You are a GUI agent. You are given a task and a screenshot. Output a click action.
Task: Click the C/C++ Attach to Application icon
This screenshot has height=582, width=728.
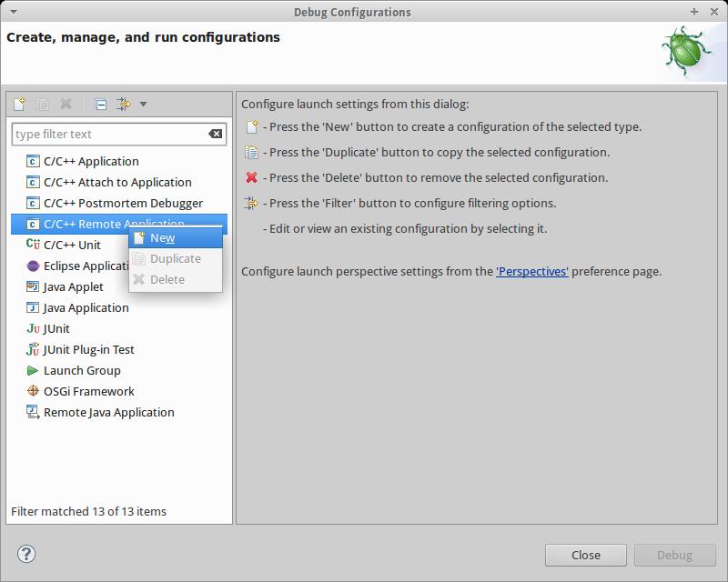(x=33, y=182)
